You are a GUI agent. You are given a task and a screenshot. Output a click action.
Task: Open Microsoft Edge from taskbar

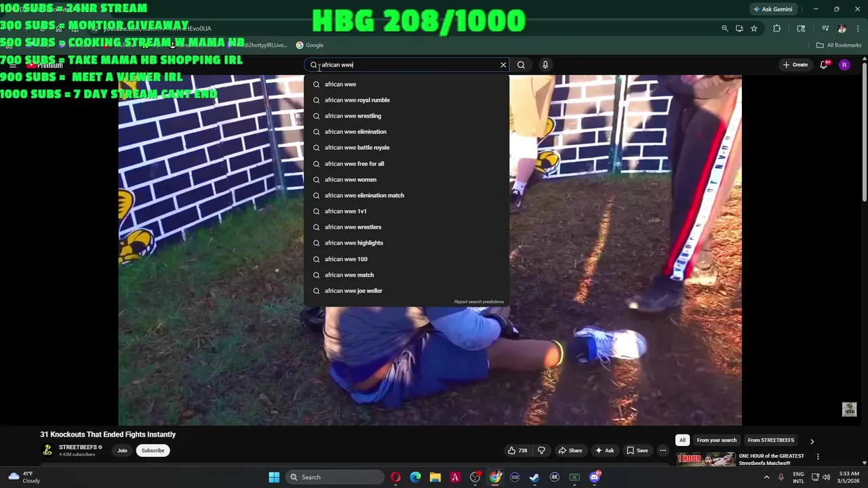point(415,477)
